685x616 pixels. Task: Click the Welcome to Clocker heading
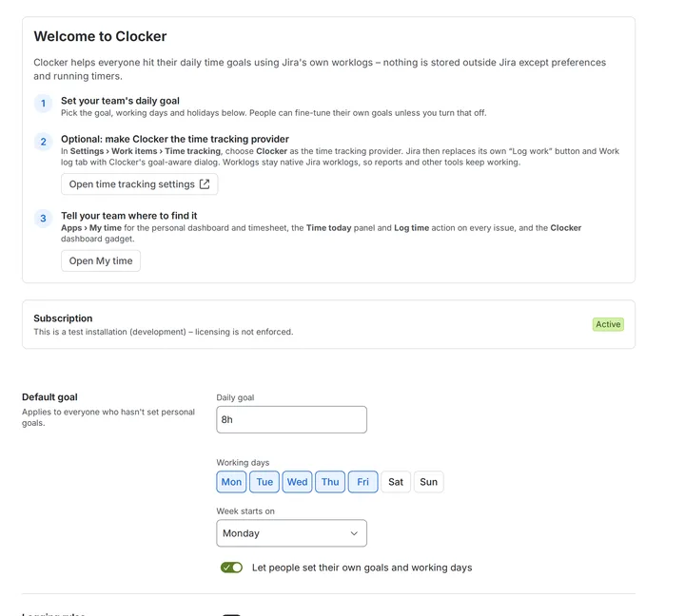(100, 36)
